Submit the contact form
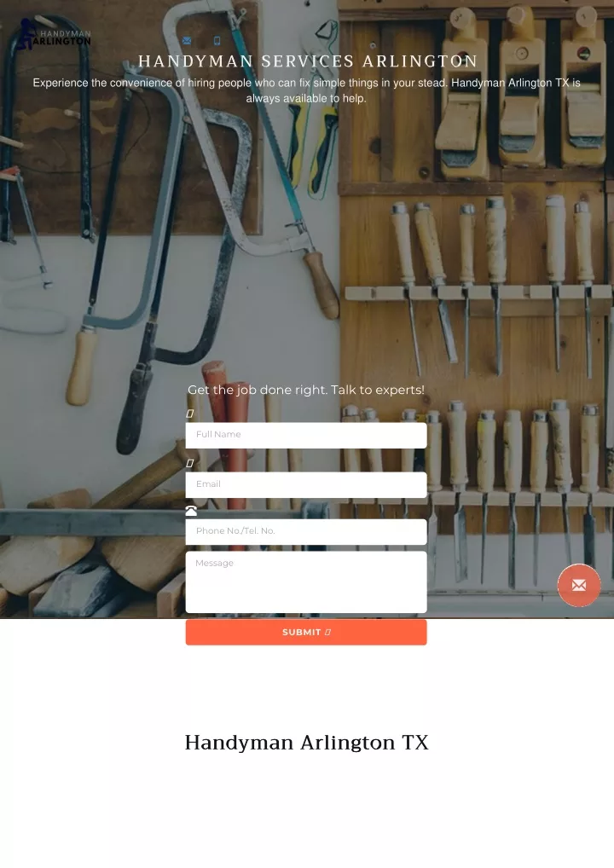 point(306,632)
